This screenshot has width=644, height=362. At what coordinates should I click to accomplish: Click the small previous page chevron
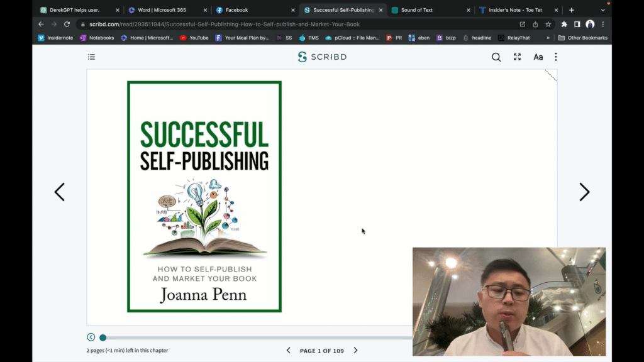[288, 351]
